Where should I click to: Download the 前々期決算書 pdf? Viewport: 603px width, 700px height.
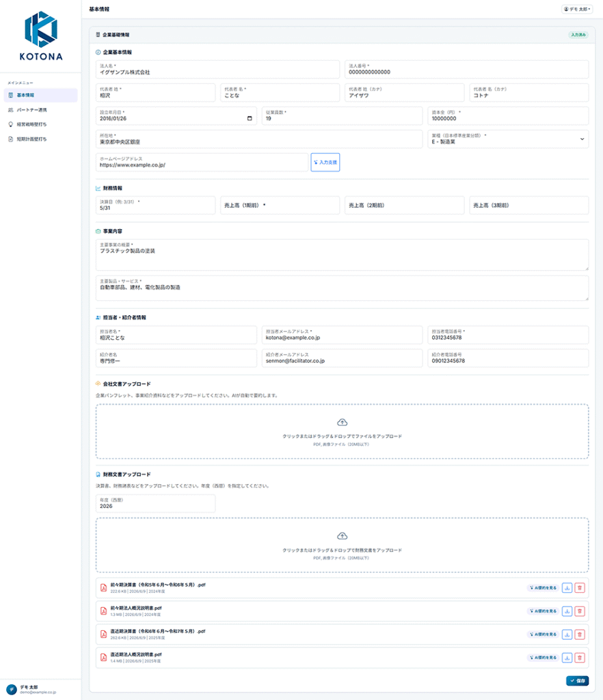(x=567, y=588)
